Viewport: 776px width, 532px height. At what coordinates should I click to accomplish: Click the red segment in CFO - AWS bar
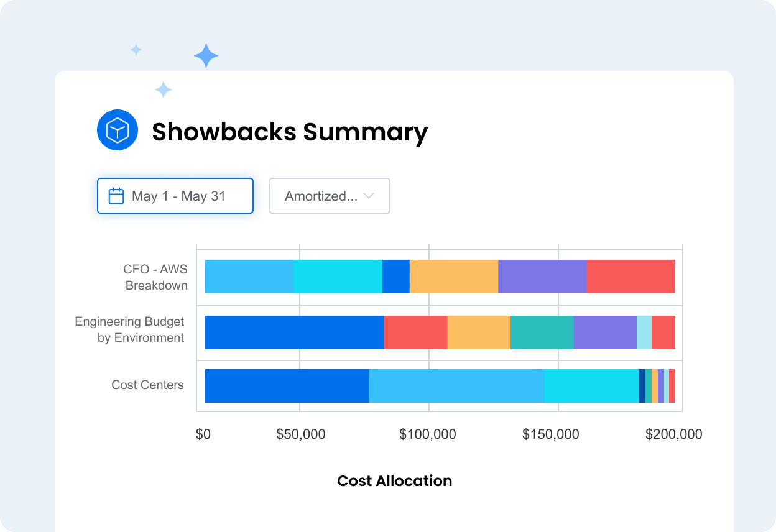coord(631,277)
